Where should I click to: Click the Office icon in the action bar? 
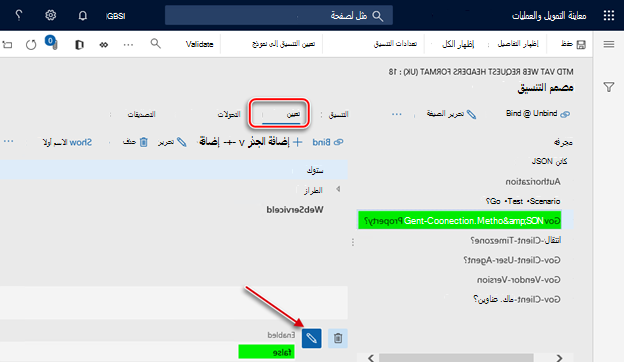79,44
